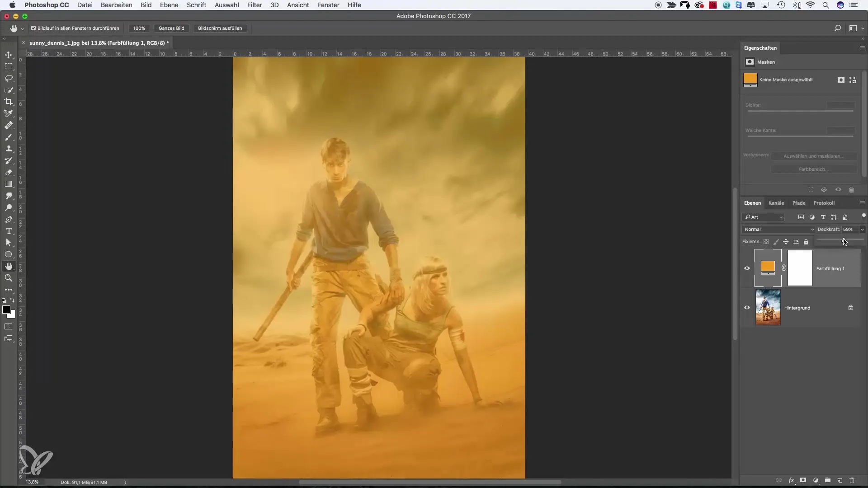Select the History Brush tool

coord(9,160)
